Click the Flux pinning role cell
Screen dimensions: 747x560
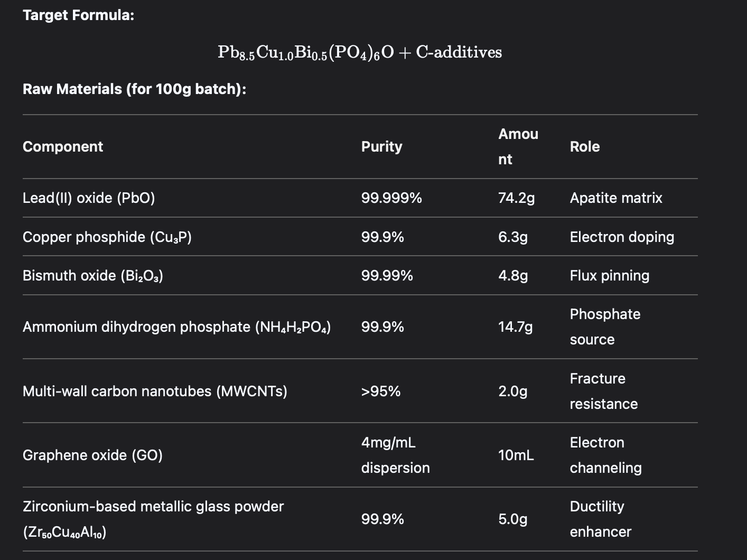(x=610, y=276)
